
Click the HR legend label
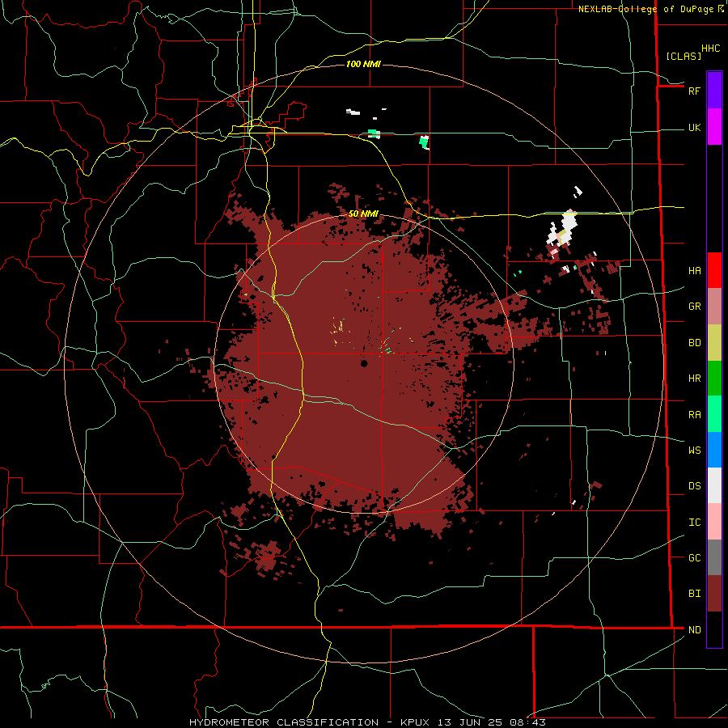694,379
